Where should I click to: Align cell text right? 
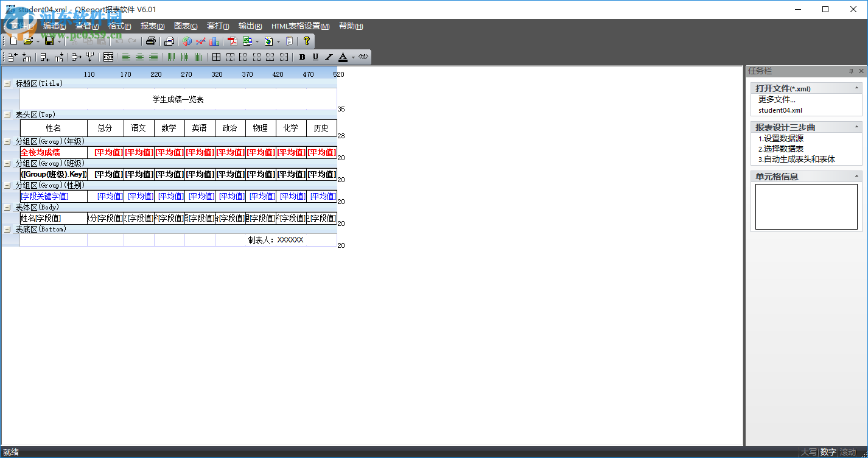pyautogui.click(x=153, y=57)
